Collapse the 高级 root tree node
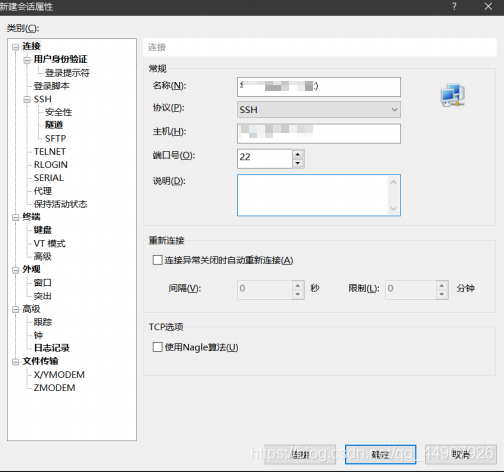Image resolution: width=504 pixels, height=472 pixels. [x=15, y=309]
